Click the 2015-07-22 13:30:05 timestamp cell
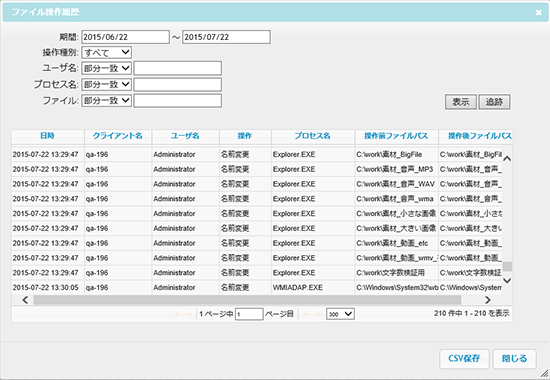550x380 pixels. (48, 287)
